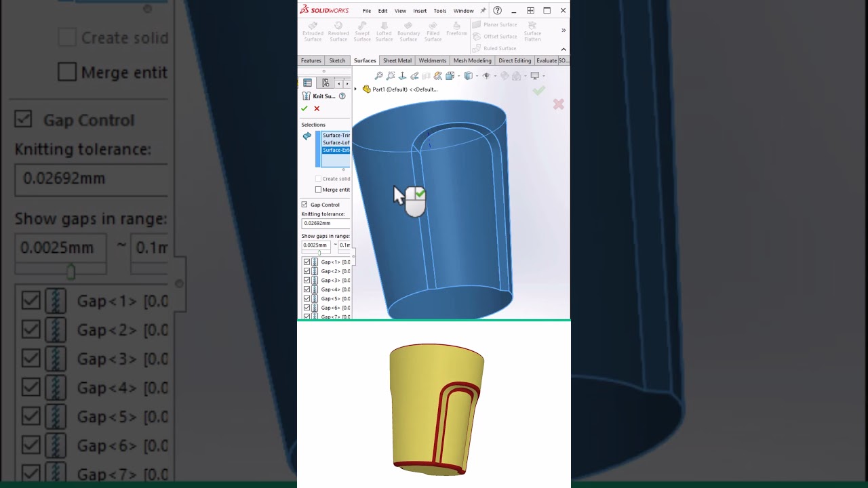
Task: Click the 0.0025mm minimum gap field
Action: click(316, 245)
